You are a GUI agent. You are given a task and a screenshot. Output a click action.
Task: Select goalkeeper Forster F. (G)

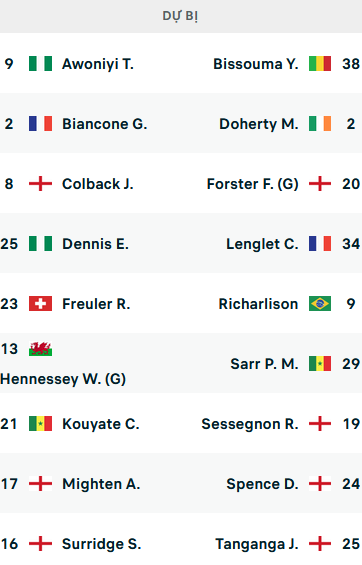click(x=253, y=184)
